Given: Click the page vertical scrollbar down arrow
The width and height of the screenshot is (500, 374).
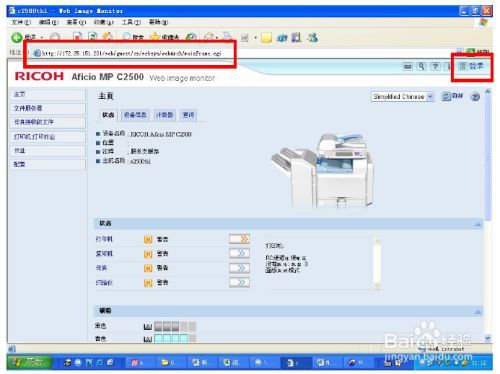Looking at the screenshot, I should (488, 338).
